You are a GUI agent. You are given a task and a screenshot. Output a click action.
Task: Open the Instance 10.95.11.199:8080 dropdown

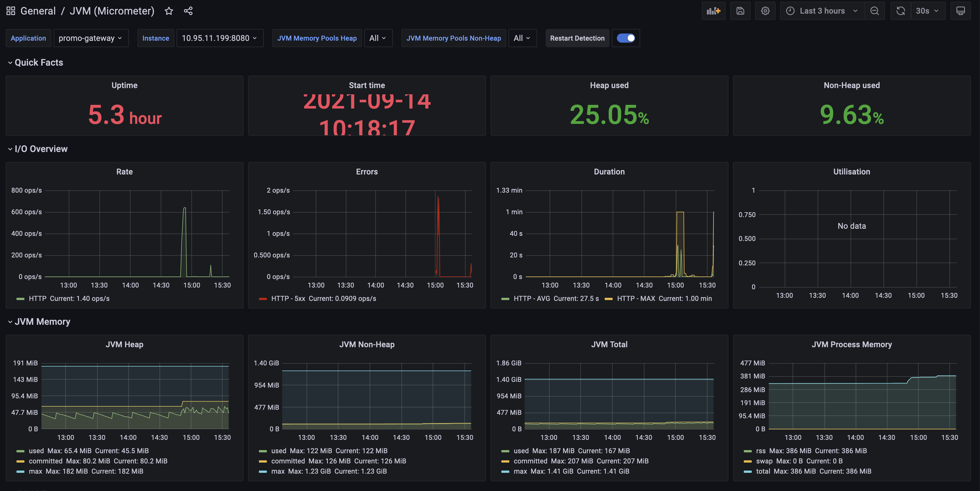(220, 38)
